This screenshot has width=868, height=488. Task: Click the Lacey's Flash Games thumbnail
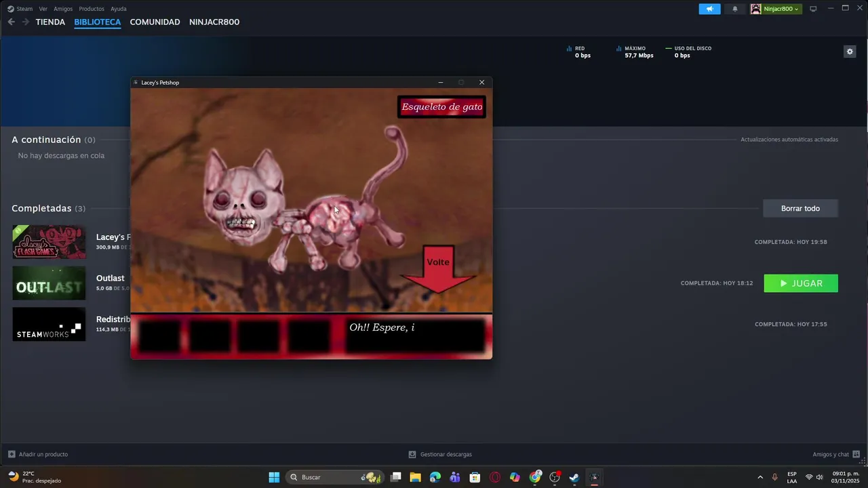49,242
